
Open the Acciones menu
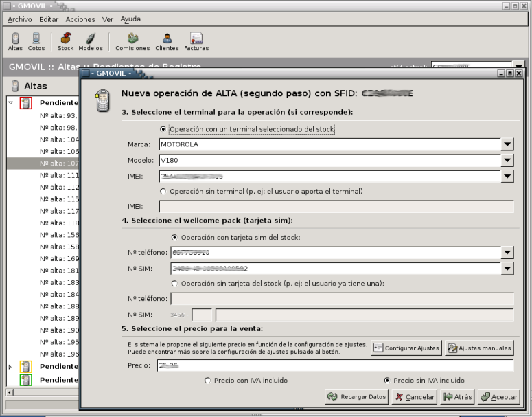80,19
